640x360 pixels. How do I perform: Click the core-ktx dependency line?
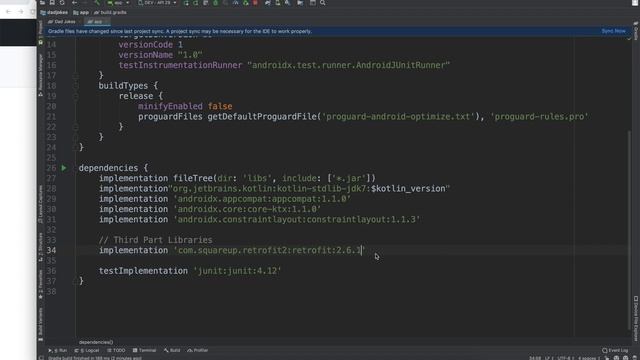coord(210,209)
